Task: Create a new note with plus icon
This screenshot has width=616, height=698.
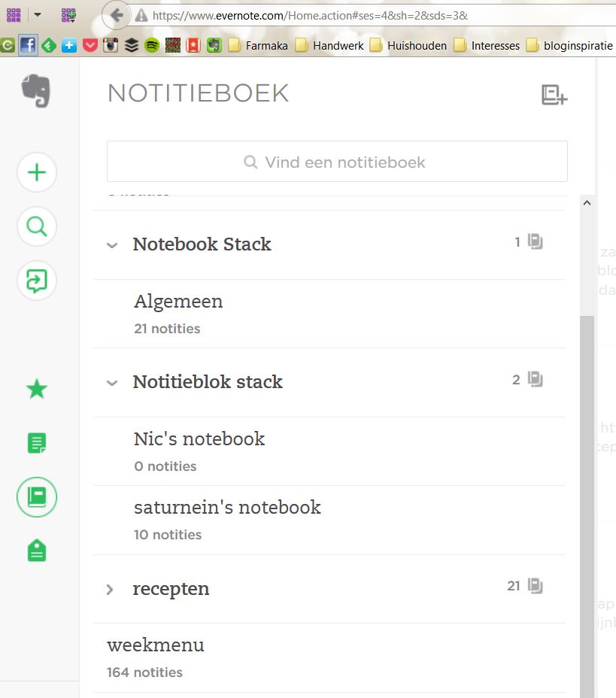Action: tap(37, 173)
